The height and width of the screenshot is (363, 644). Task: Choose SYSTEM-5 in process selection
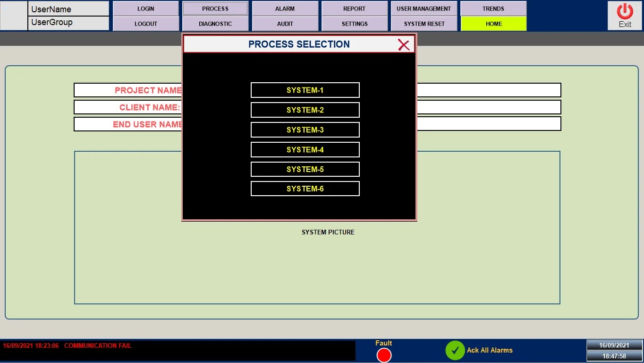(x=305, y=169)
